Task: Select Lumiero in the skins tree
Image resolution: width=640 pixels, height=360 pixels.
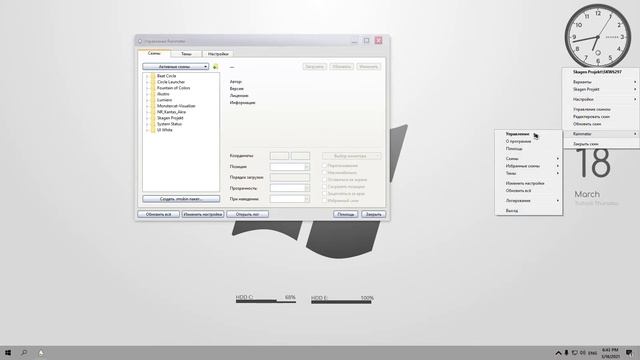Action: (164, 100)
